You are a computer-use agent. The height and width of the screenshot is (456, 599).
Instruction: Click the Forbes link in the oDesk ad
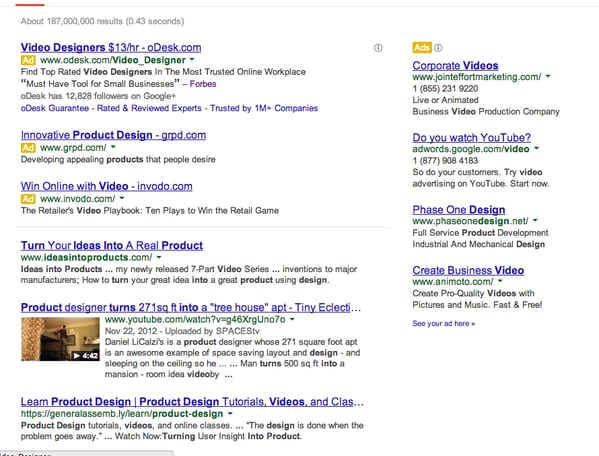pyautogui.click(x=203, y=84)
